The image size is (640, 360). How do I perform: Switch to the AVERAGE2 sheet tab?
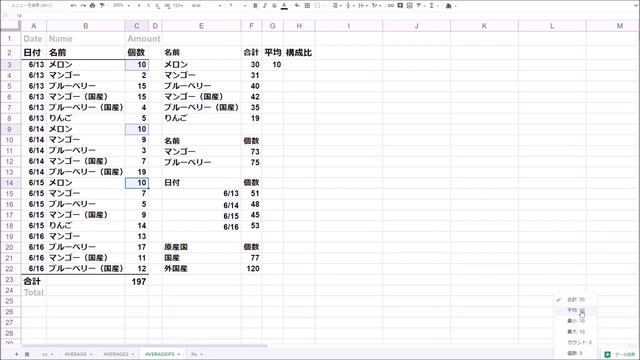click(116, 354)
